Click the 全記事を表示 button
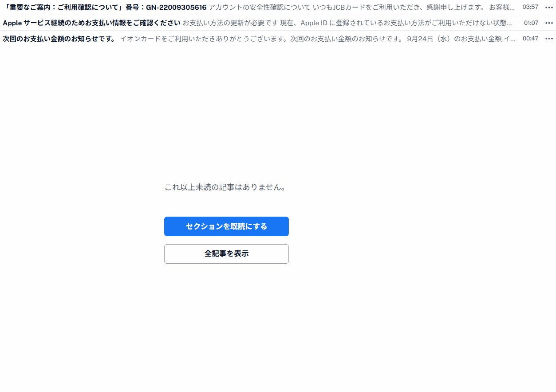The width and height of the screenshot is (556, 392). tap(226, 254)
